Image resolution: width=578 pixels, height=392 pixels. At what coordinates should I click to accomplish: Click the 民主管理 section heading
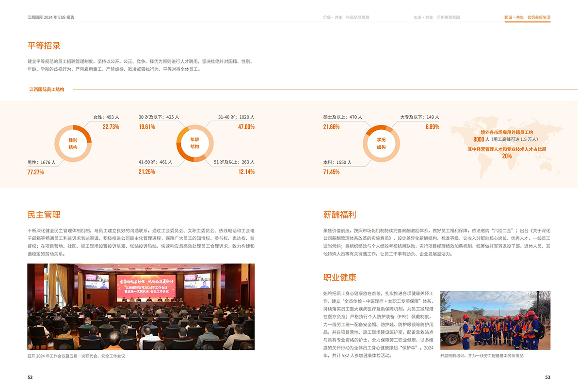[x=44, y=215]
